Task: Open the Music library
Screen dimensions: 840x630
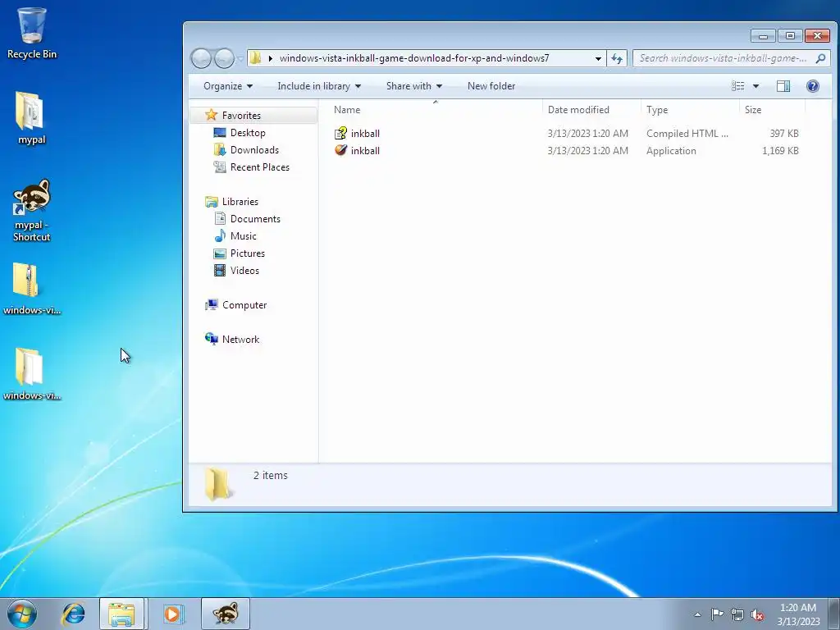Action: click(243, 235)
